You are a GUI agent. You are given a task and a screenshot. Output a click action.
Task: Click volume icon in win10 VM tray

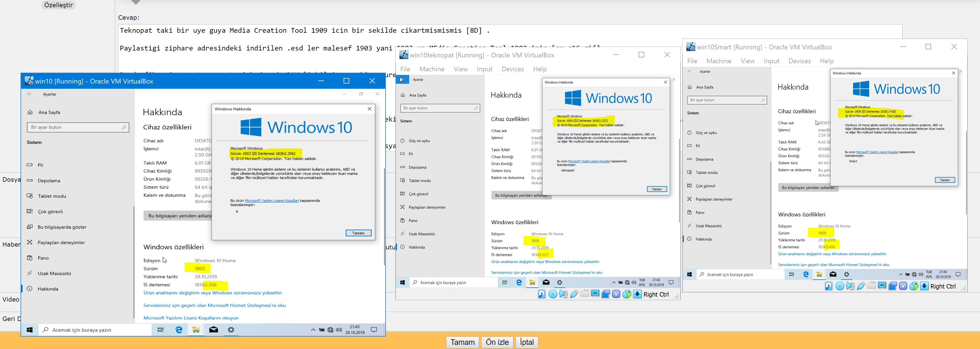(x=339, y=330)
